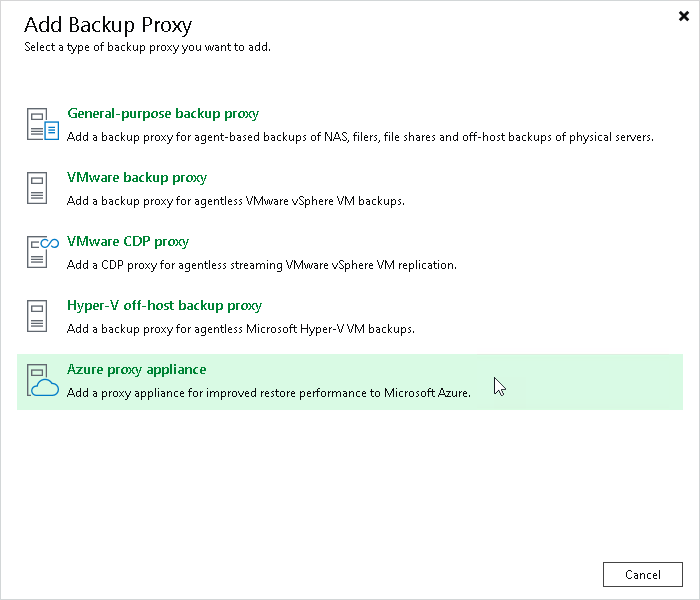Image resolution: width=700 pixels, height=600 pixels.
Task: Select General-purpose backup proxy title
Action: tap(163, 113)
